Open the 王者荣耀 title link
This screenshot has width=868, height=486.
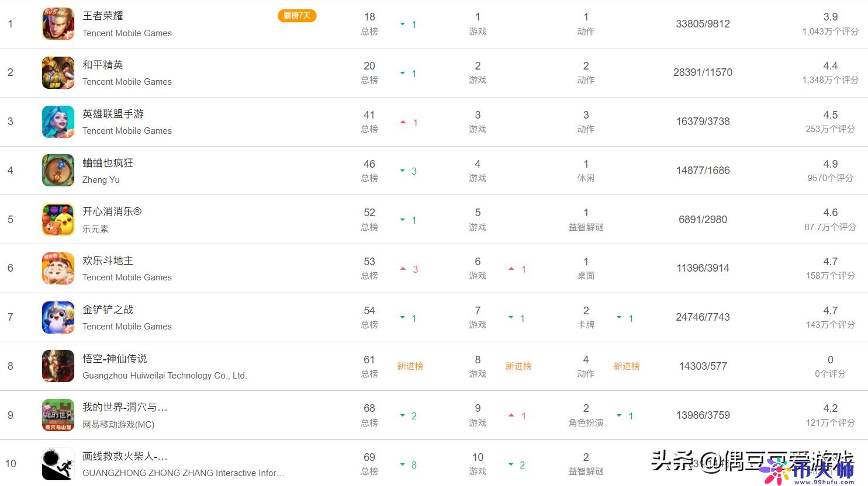tap(103, 16)
